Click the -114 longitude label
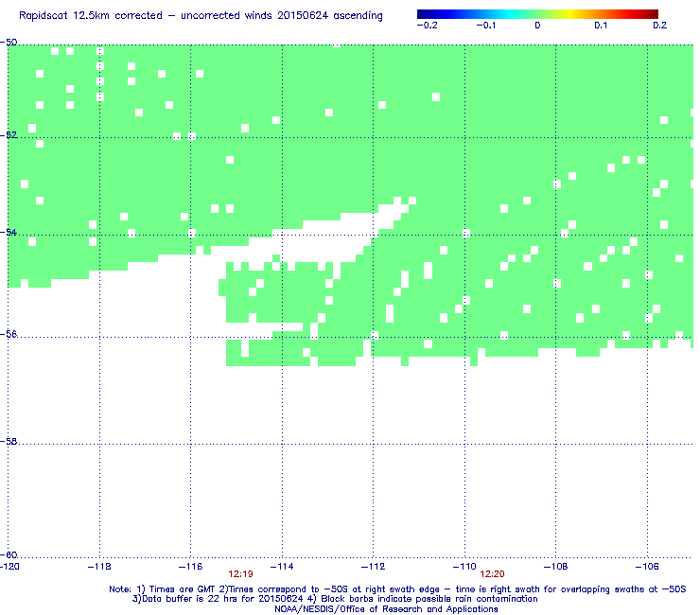Image resolution: width=700 pixels, height=615 pixels. [x=282, y=567]
